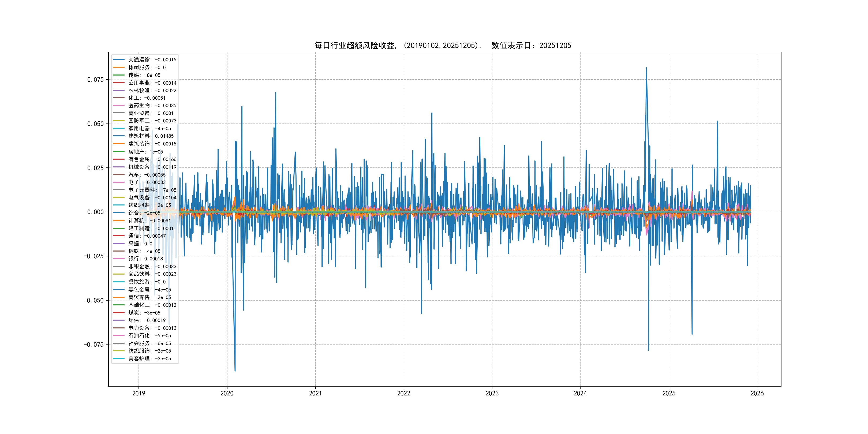This screenshot has width=868, height=434.
Task: Click the 建筑材料: 0.01485 legend entry
Action: 151,136
